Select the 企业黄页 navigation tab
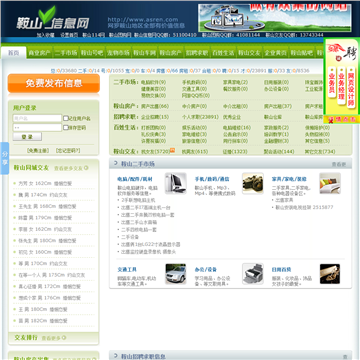 276,53
